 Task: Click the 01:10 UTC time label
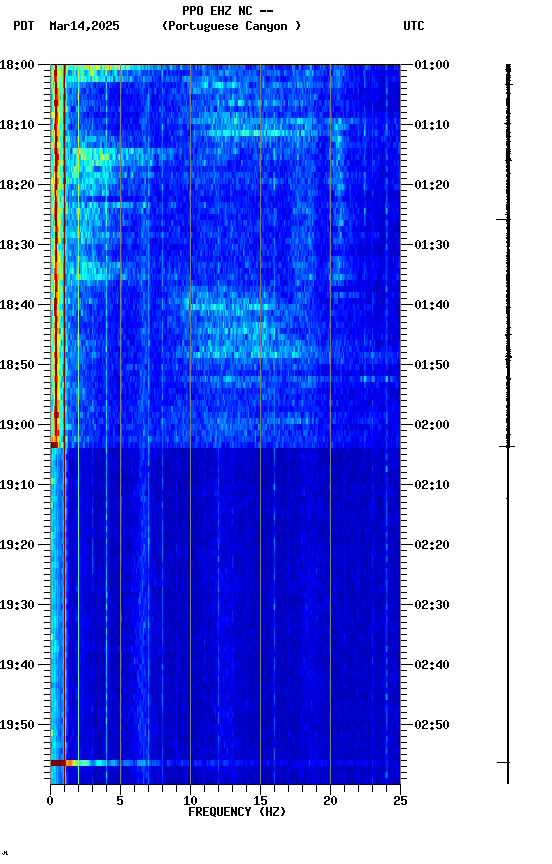click(x=432, y=125)
